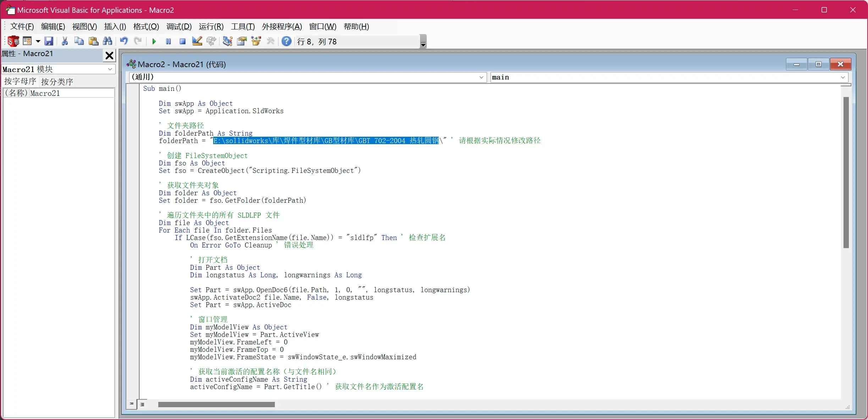This screenshot has height=420, width=868.
Task: Open VBA help question mark icon
Action: 286,41
